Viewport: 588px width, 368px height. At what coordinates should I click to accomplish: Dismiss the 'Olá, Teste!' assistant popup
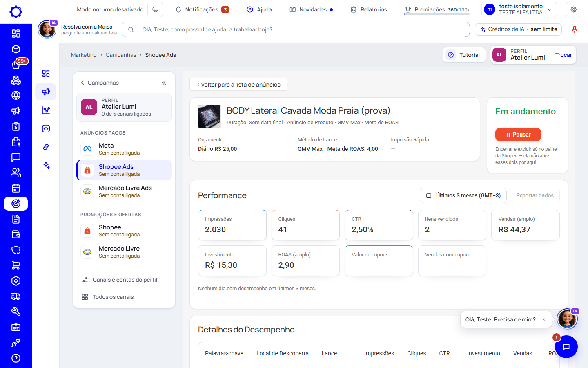544,319
